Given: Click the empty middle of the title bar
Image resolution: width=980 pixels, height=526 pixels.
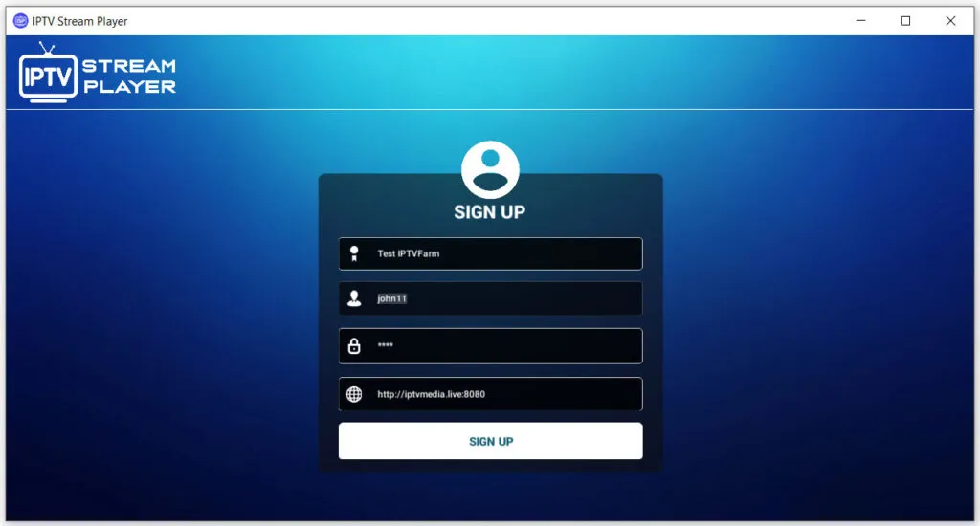Looking at the screenshot, I should coord(479,21).
